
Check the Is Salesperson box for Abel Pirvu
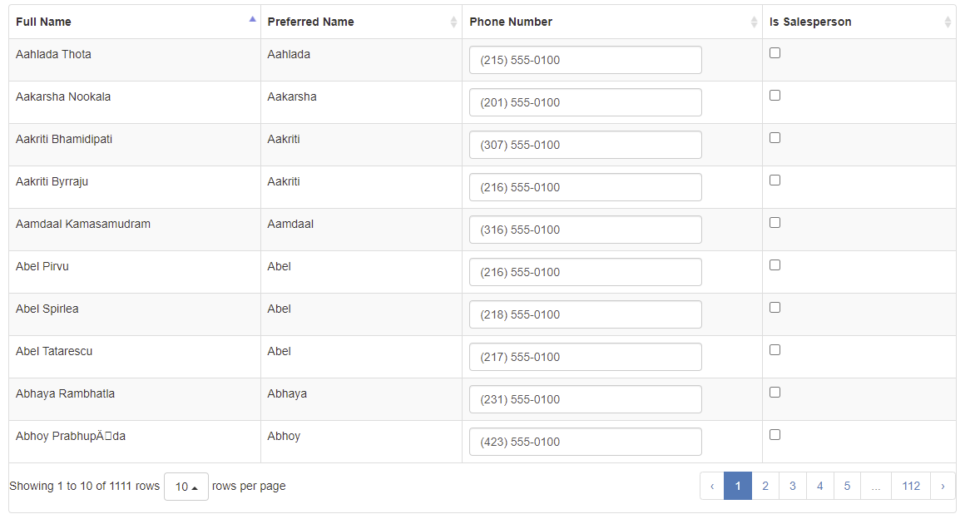click(x=775, y=264)
